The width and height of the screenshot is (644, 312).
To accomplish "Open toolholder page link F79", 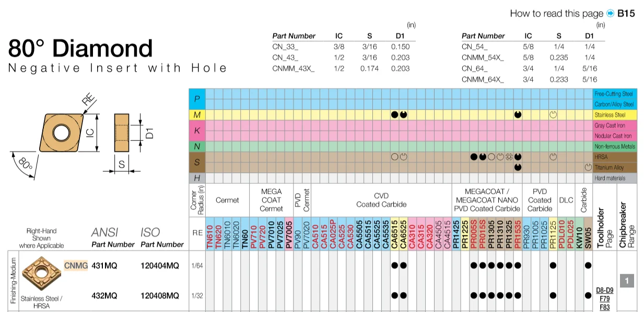I will 604,299.
